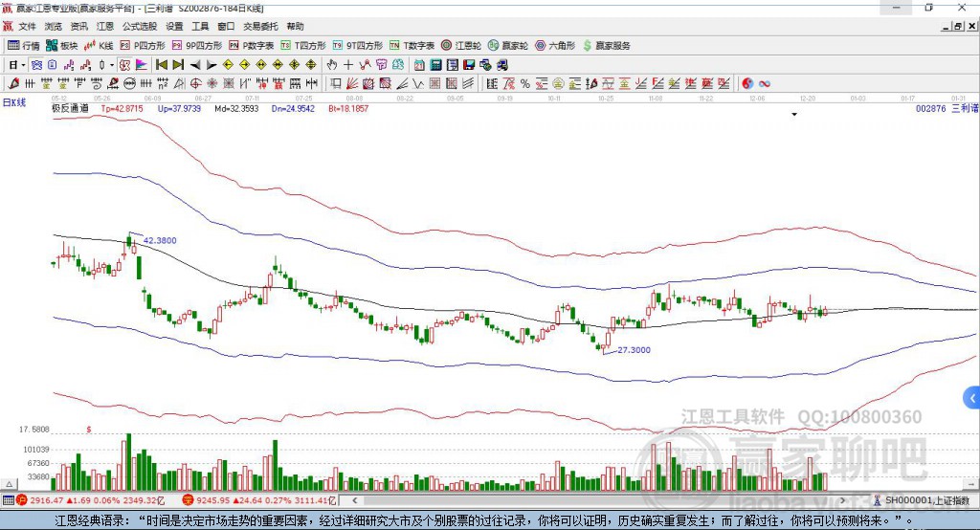Image resolution: width=980 pixels, height=530 pixels.
Task: Open the calculator icon
Action: tap(435, 65)
